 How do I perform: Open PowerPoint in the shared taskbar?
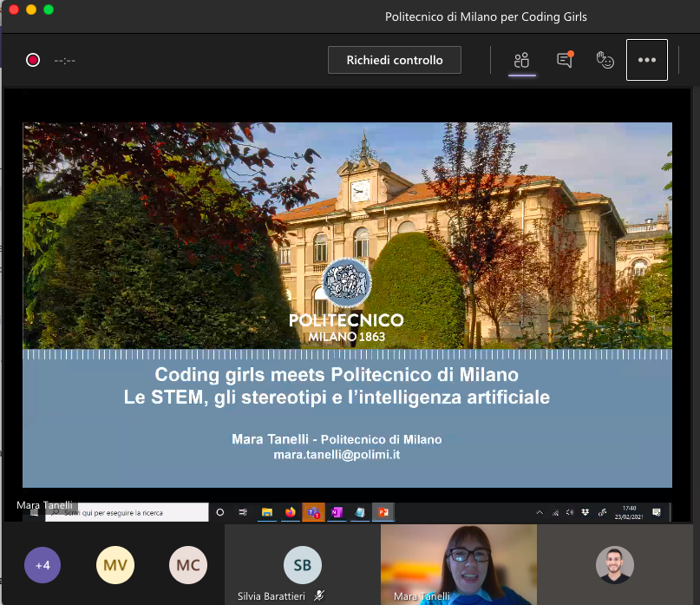(383, 512)
